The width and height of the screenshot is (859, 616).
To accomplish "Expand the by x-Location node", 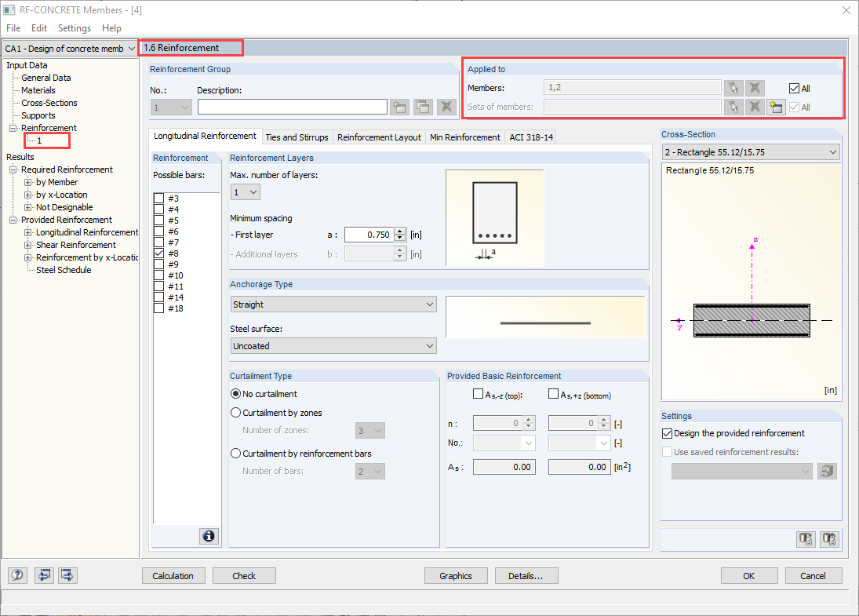I will pyautogui.click(x=28, y=195).
